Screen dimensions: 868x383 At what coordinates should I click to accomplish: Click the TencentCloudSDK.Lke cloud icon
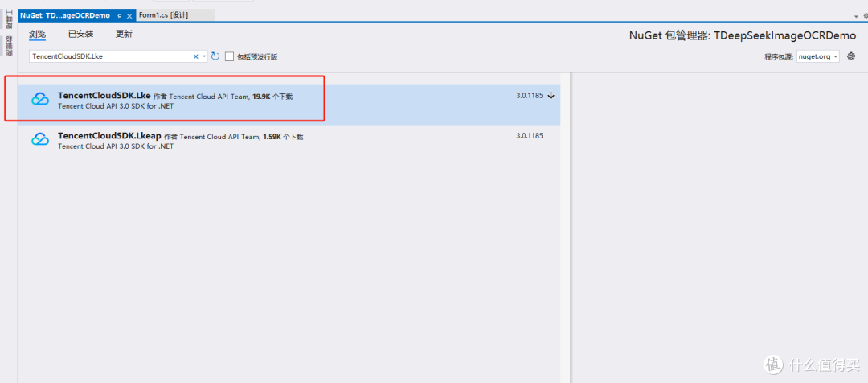coord(40,99)
